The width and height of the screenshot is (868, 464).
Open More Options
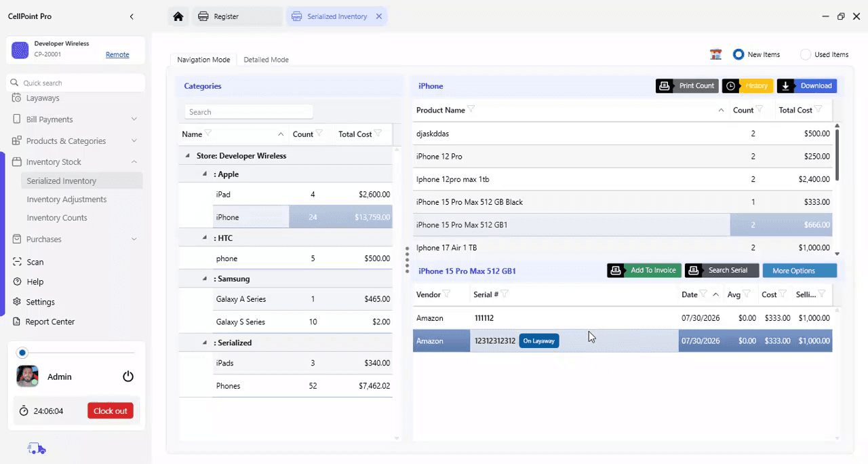click(800, 271)
